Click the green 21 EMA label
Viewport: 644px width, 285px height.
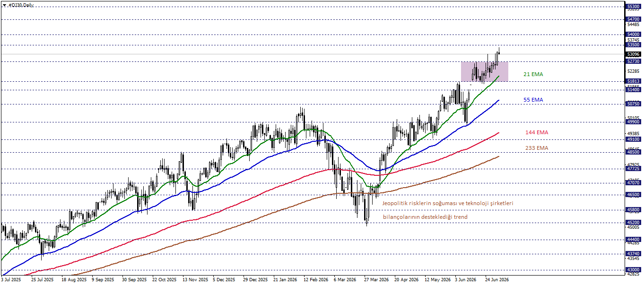(533, 74)
